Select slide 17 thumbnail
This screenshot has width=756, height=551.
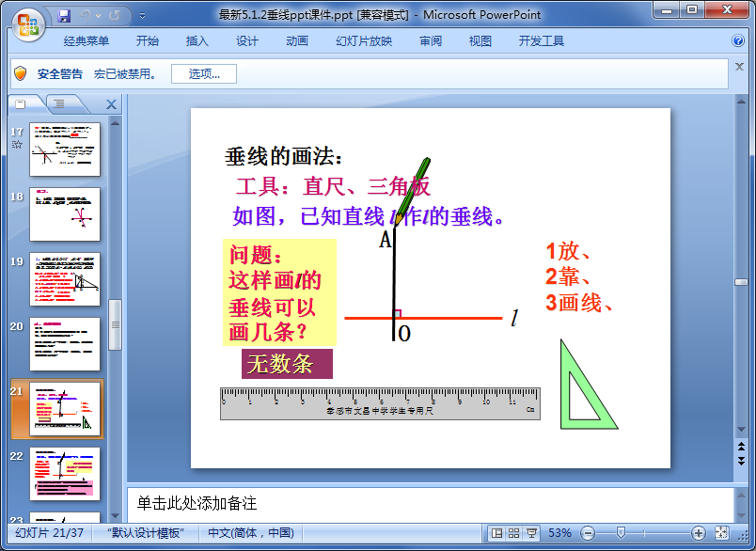click(x=65, y=149)
